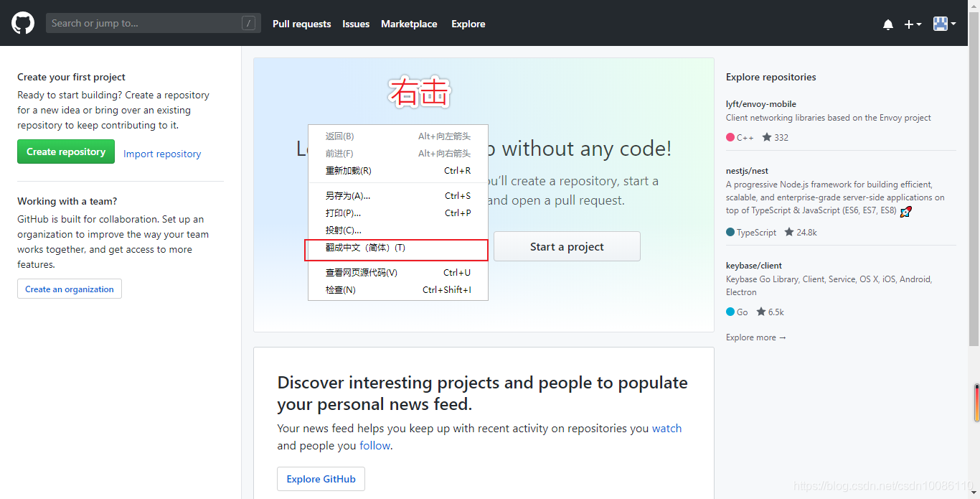Click the star icon beside 24.8k

coord(789,232)
